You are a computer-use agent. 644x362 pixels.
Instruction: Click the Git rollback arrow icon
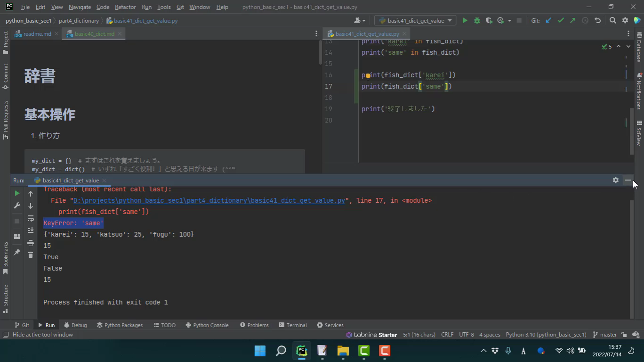(x=597, y=20)
